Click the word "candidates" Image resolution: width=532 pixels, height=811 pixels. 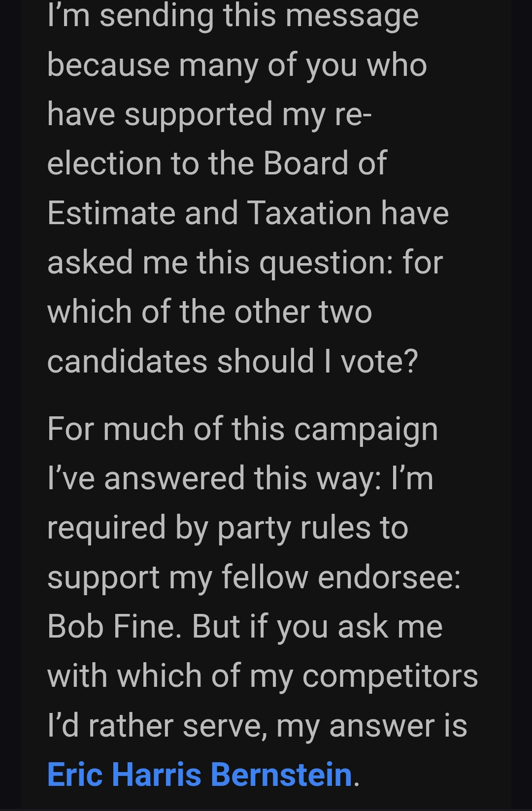coord(127,361)
